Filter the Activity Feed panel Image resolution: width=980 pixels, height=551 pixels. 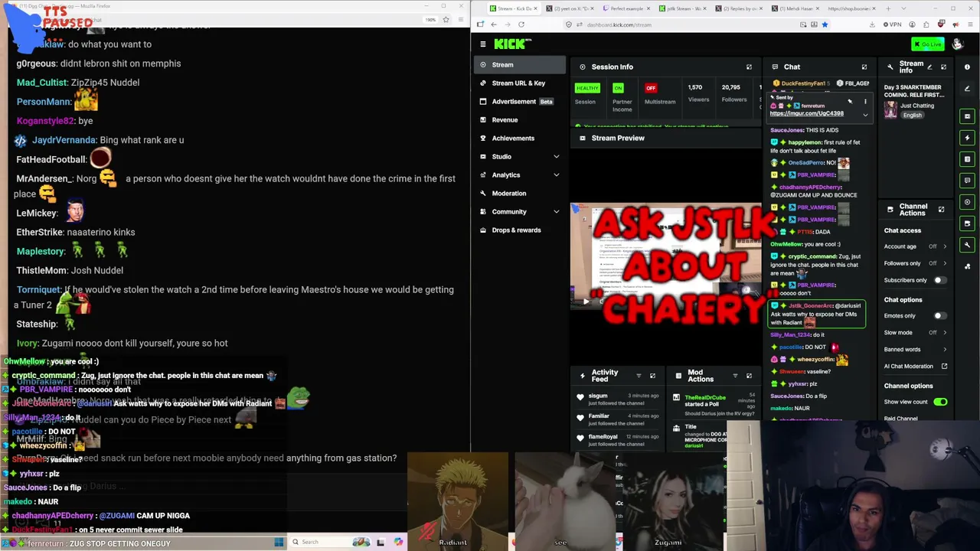(639, 376)
